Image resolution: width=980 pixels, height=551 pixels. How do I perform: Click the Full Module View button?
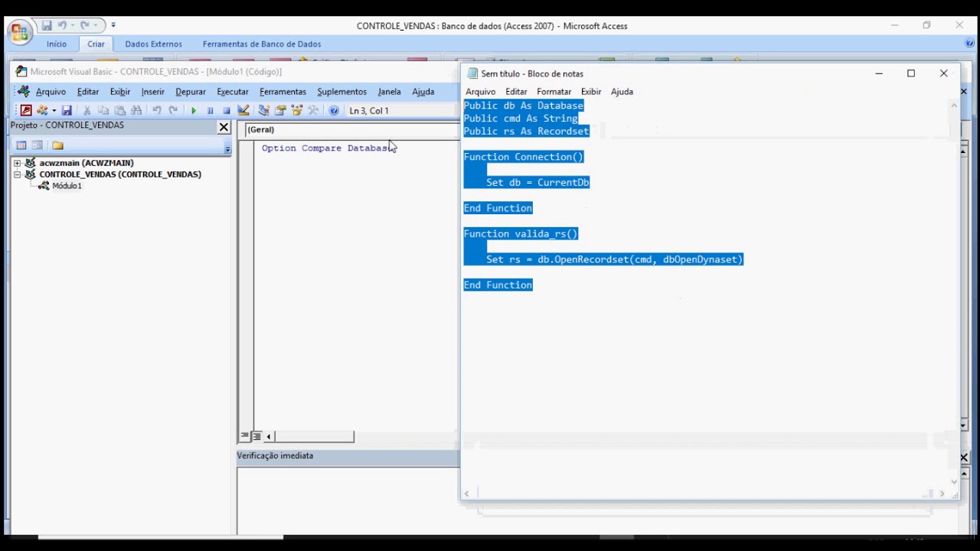point(256,436)
